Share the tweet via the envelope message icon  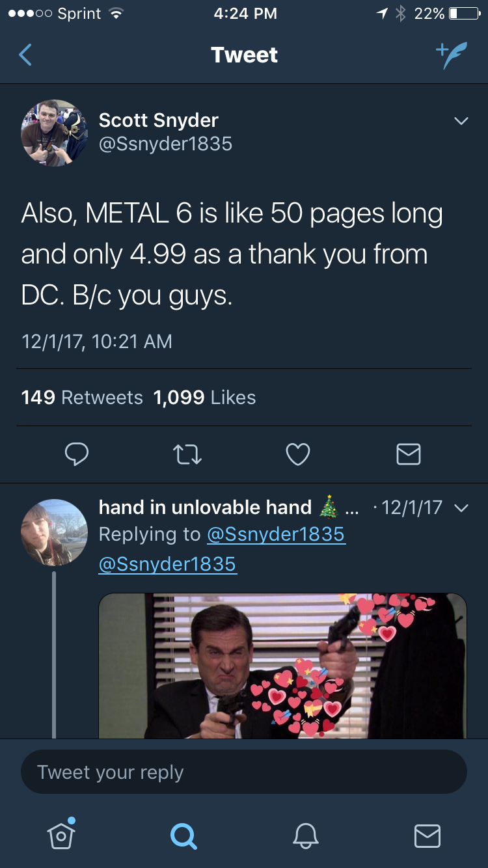[x=409, y=454]
